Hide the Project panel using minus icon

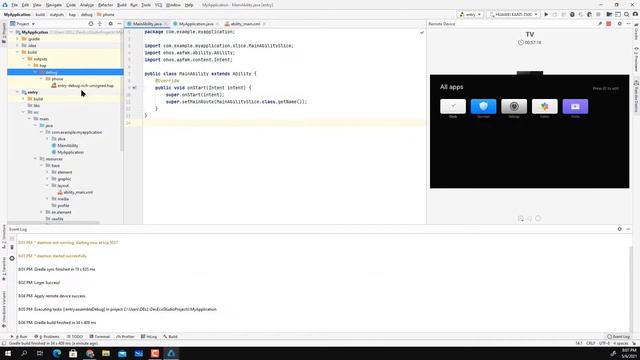[119, 24]
